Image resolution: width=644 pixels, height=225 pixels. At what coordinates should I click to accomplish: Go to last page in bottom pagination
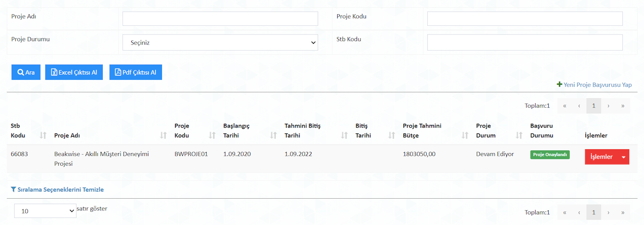click(x=623, y=212)
